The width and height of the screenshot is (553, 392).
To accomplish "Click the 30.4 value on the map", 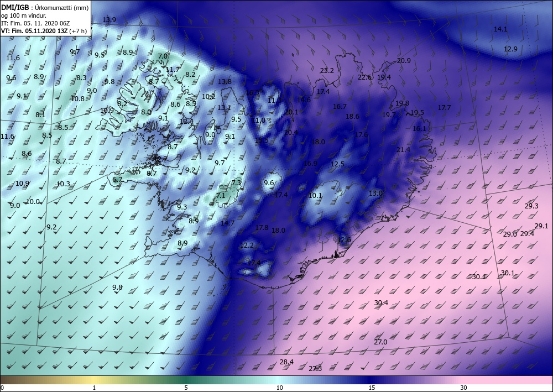I will pos(381,303).
